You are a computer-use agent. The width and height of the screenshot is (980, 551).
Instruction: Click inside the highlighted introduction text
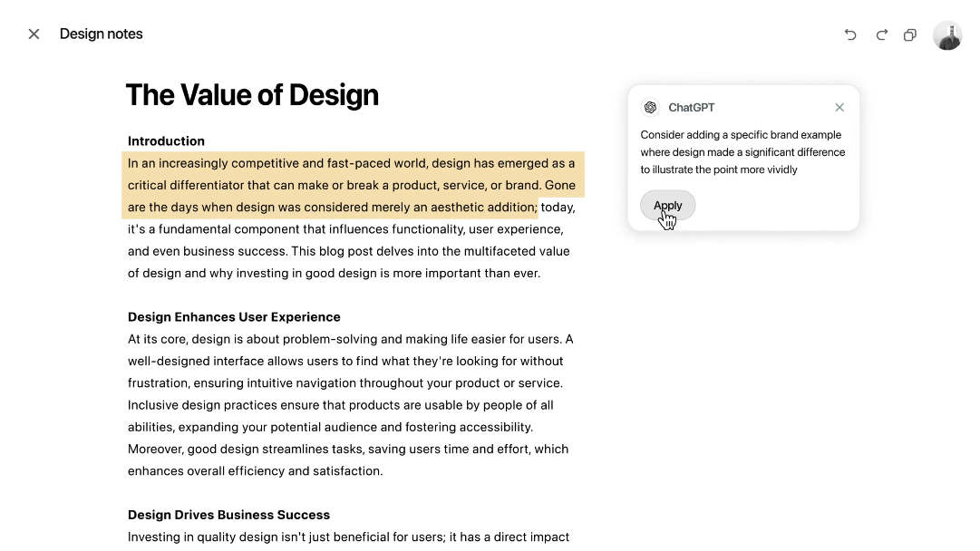pyautogui.click(x=351, y=185)
